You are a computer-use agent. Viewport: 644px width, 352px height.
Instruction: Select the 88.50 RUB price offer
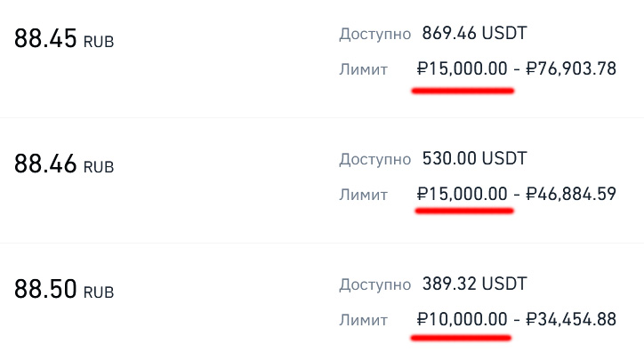click(64, 289)
